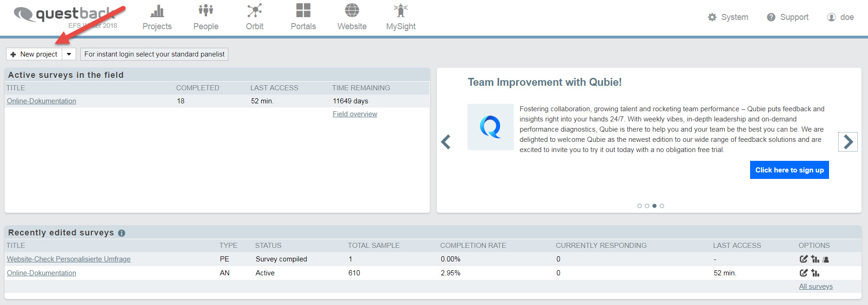
Task: Open the Support help menu
Action: tap(788, 17)
